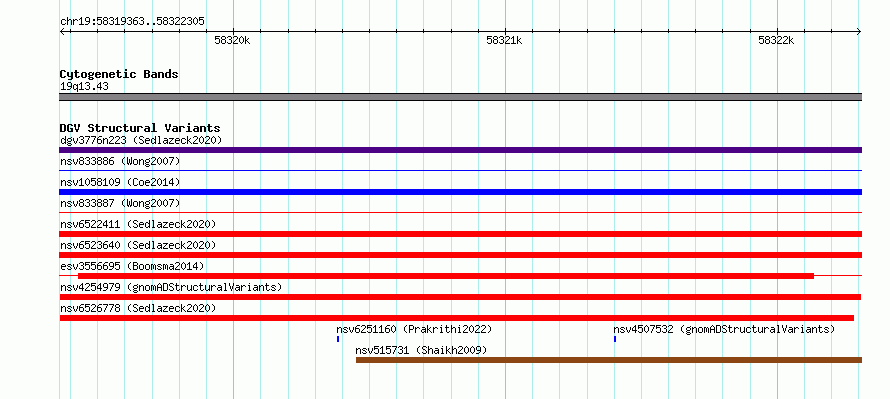Click the red nsv4254979 variant bar
The height and width of the screenshot is (399, 890).
460,297
